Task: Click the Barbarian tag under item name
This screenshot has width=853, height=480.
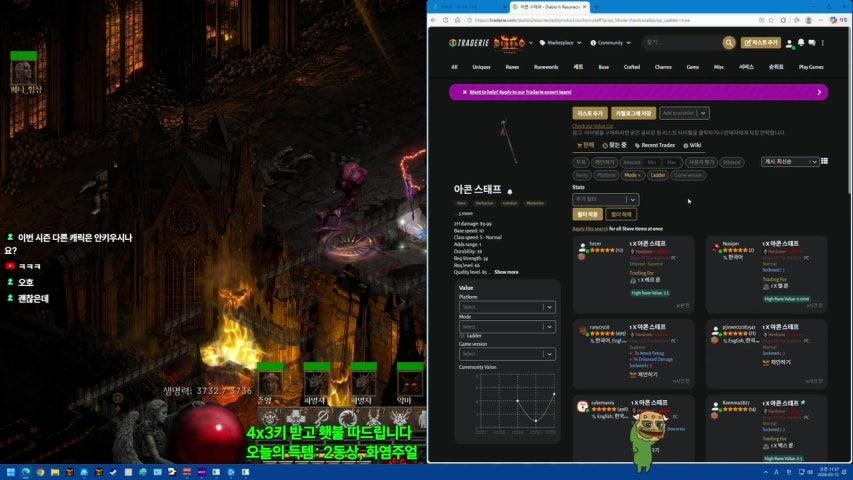Action: pyautogui.click(x=484, y=203)
